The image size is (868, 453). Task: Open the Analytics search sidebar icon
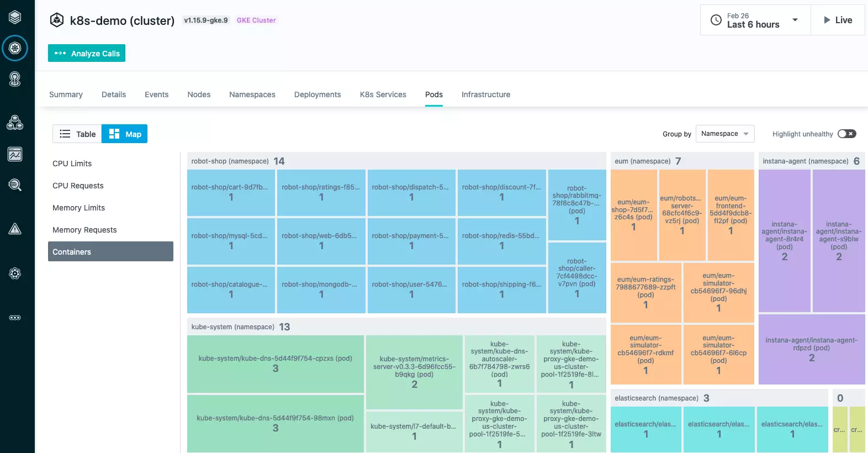click(x=15, y=185)
